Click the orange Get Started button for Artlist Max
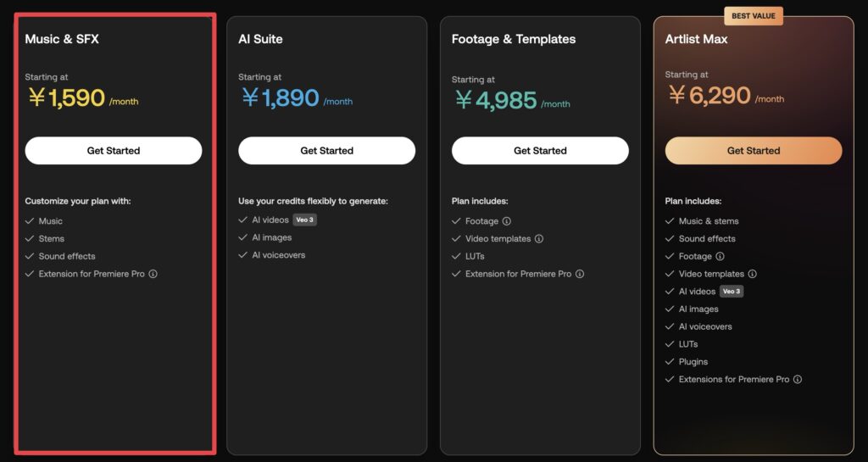 coord(754,151)
